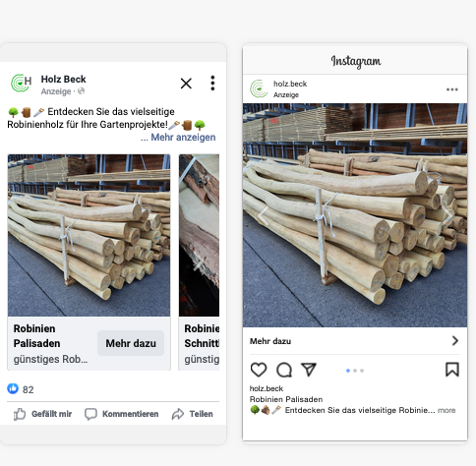Screen dimensions: 476x466
Task: Open vertical three-dot menu on Facebook ad
Action: point(212,83)
